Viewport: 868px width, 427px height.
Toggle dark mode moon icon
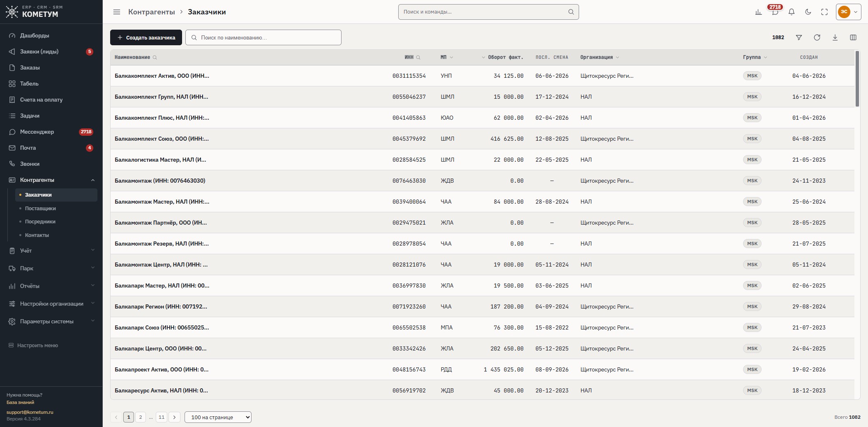[808, 12]
